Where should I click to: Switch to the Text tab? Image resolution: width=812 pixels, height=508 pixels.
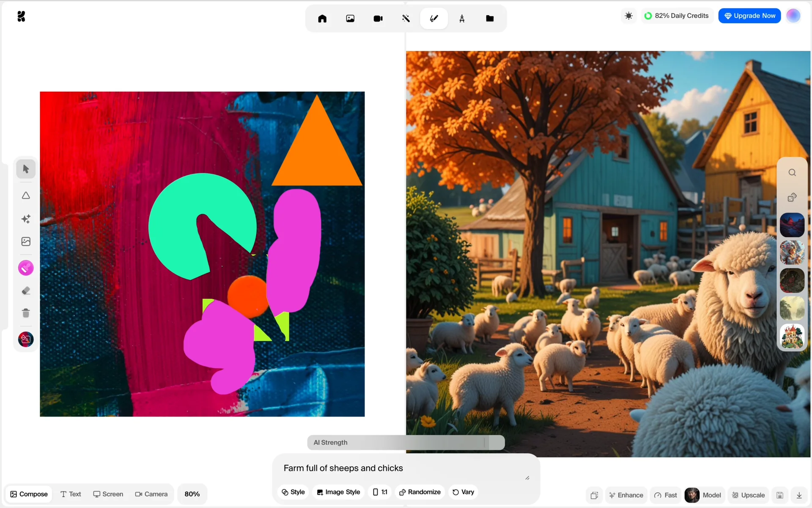(71, 494)
